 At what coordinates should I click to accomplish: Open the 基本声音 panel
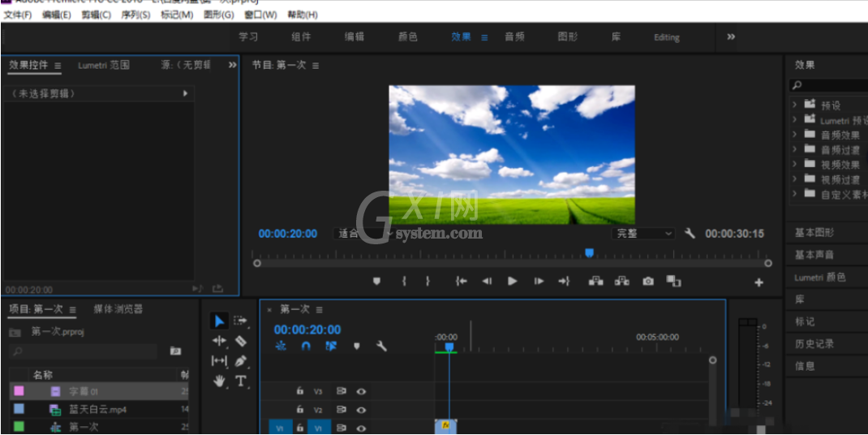pyautogui.click(x=814, y=255)
